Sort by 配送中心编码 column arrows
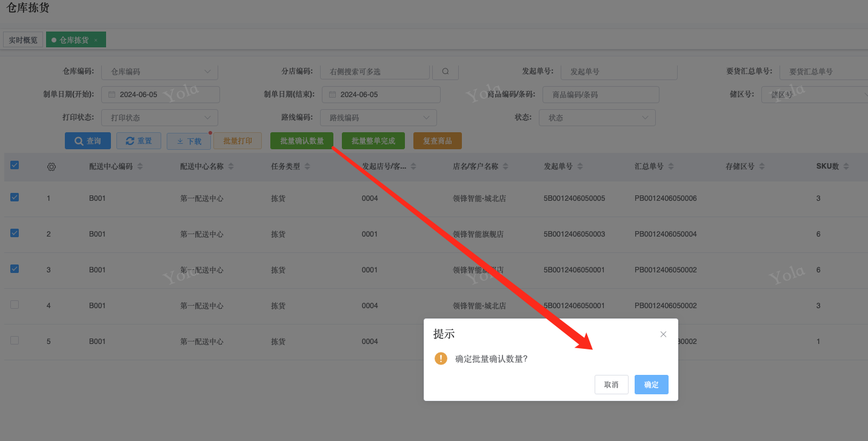 140,166
